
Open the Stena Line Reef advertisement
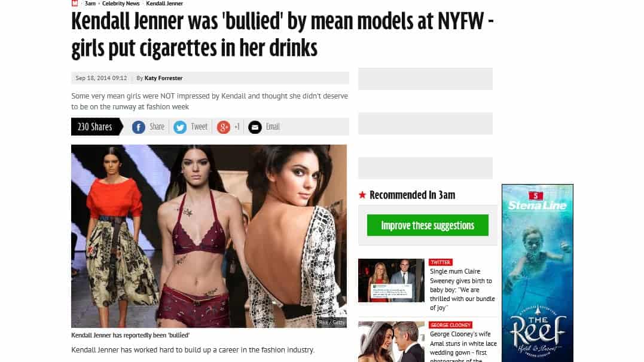pos(537,273)
